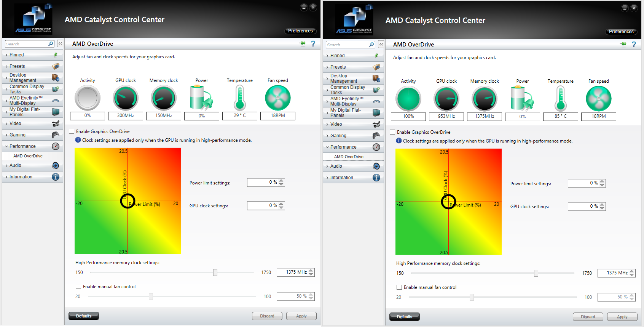Click the search magnifier in left window
The image size is (644, 327).
pyautogui.click(x=51, y=44)
